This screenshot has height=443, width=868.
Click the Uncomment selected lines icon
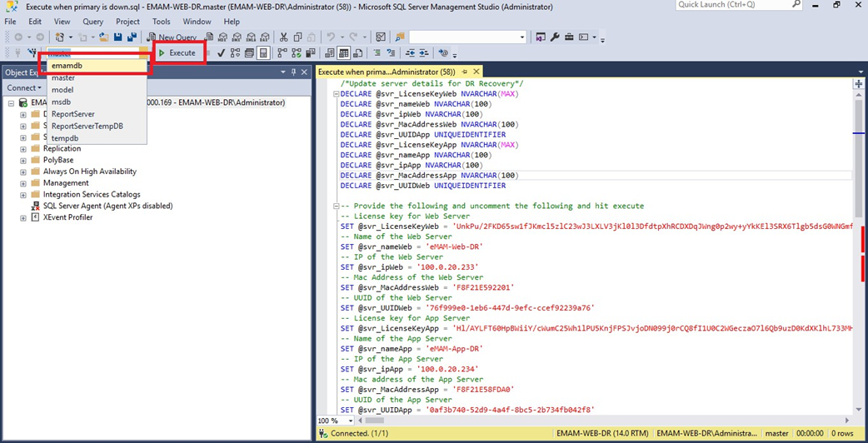tap(391, 53)
